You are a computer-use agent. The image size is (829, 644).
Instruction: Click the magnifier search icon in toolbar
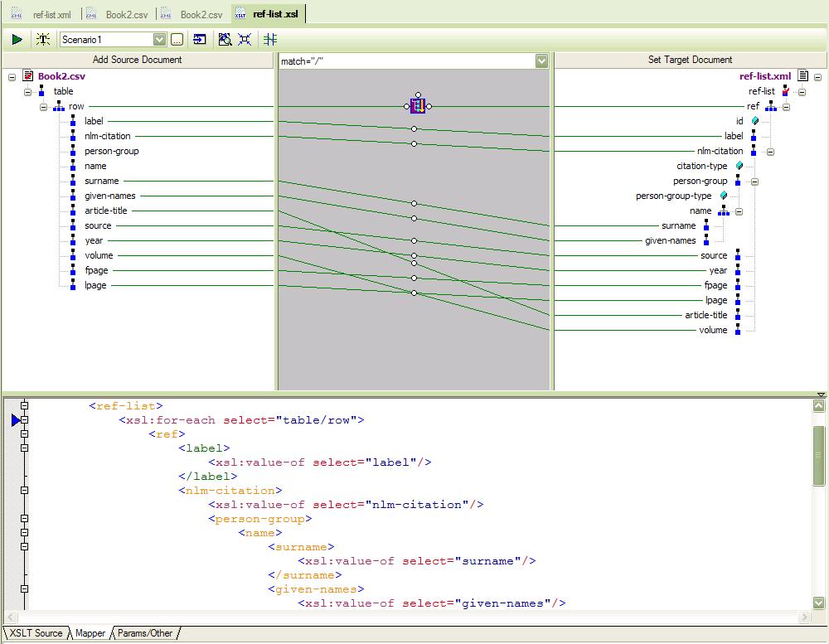click(225, 39)
